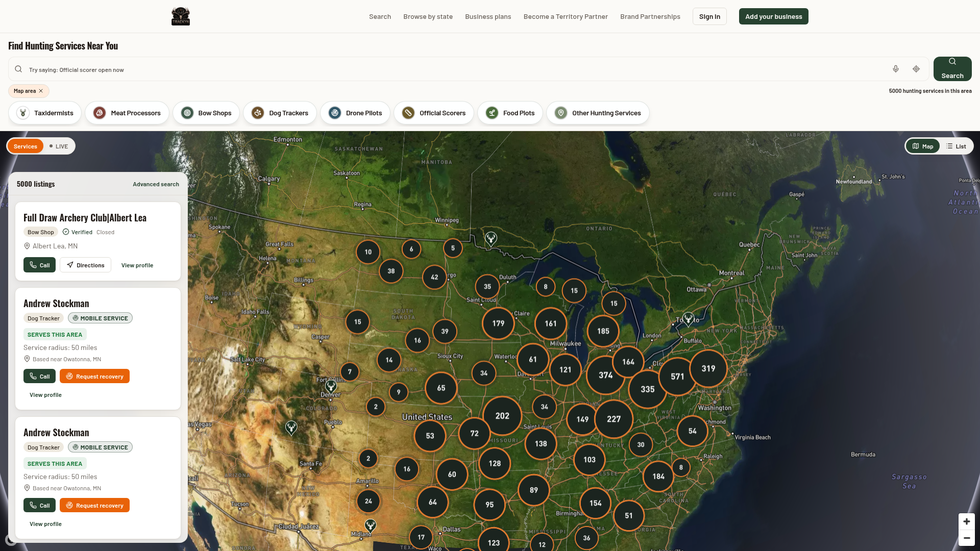Filter by Taxidermists category
The height and width of the screenshot is (551, 980).
coord(45,113)
